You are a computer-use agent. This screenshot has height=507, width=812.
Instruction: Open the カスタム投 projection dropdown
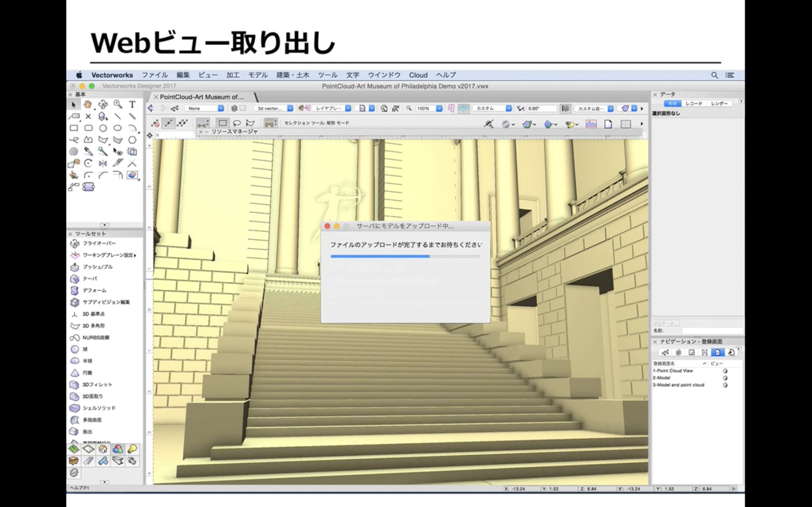coord(594,108)
